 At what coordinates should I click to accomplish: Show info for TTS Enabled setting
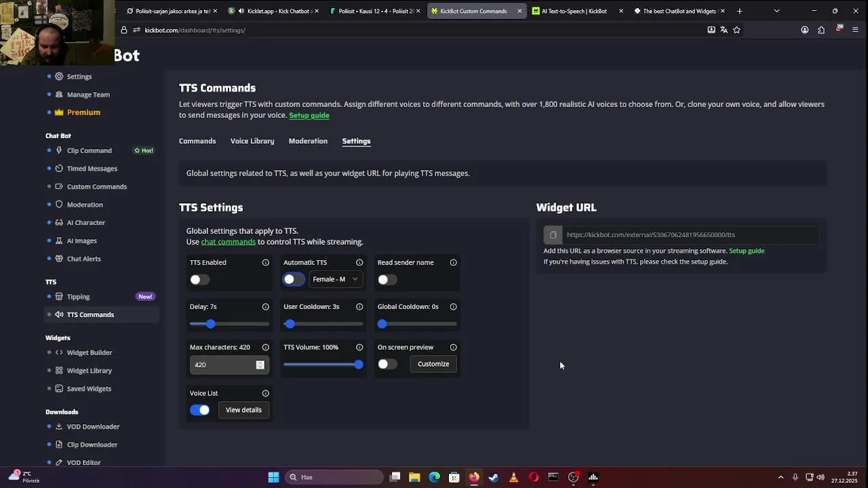pos(266,262)
